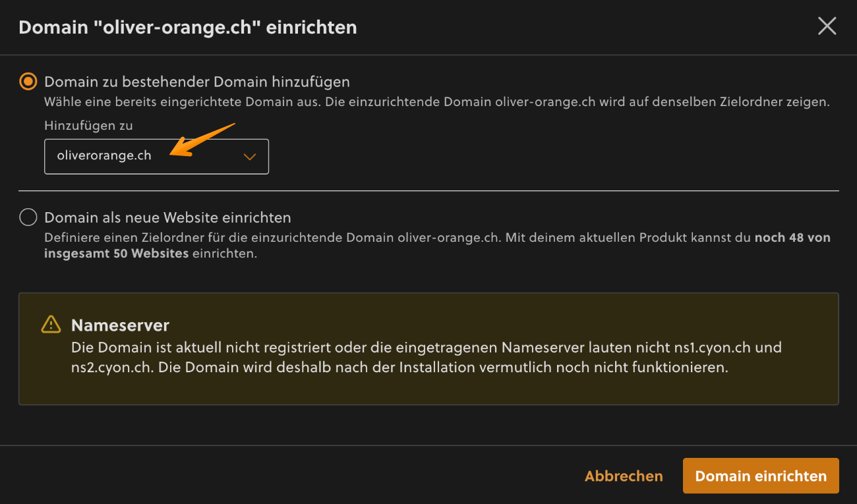The image size is (857, 504).
Task: Click the Abbrechen link
Action: tap(624, 476)
